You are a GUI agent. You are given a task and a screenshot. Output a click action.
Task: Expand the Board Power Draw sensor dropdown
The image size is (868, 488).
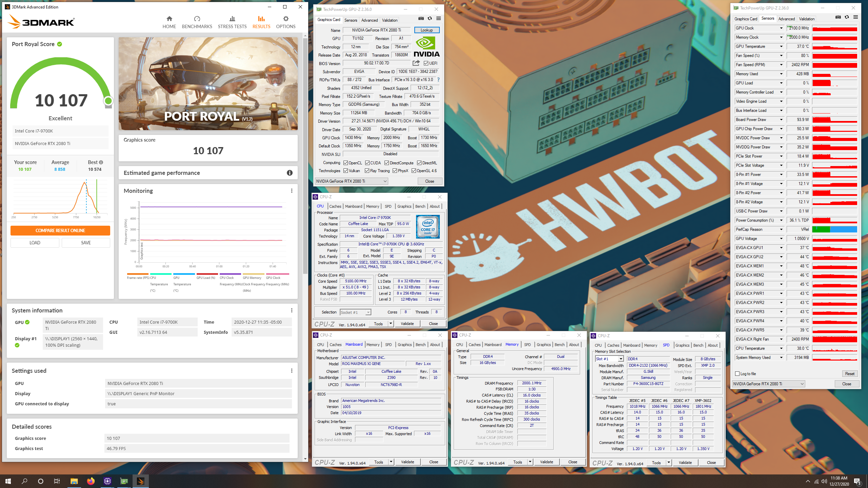pyautogui.click(x=782, y=120)
